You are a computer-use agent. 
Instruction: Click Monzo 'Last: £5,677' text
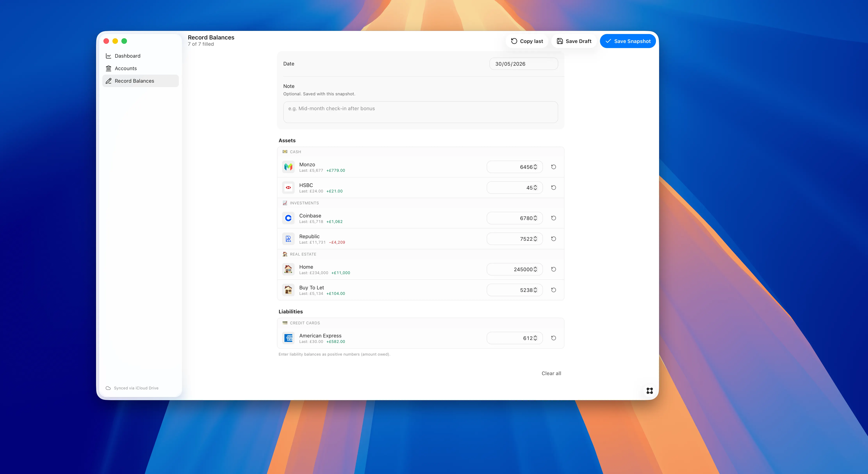point(311,171)
